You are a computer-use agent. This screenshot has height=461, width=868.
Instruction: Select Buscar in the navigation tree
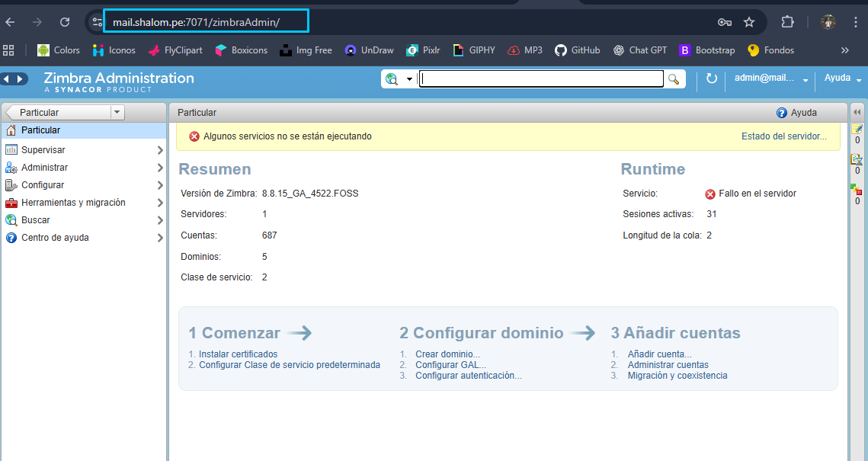(36, 220)
